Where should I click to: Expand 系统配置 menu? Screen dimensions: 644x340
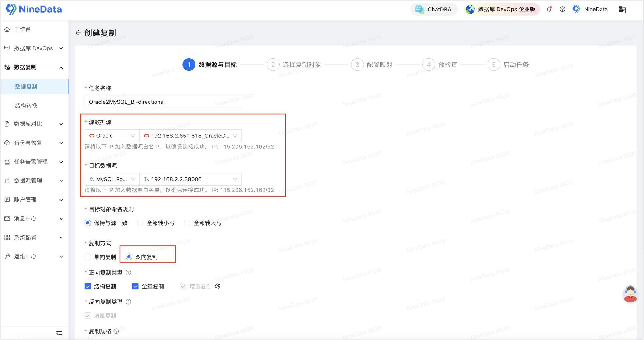[34, 237]
